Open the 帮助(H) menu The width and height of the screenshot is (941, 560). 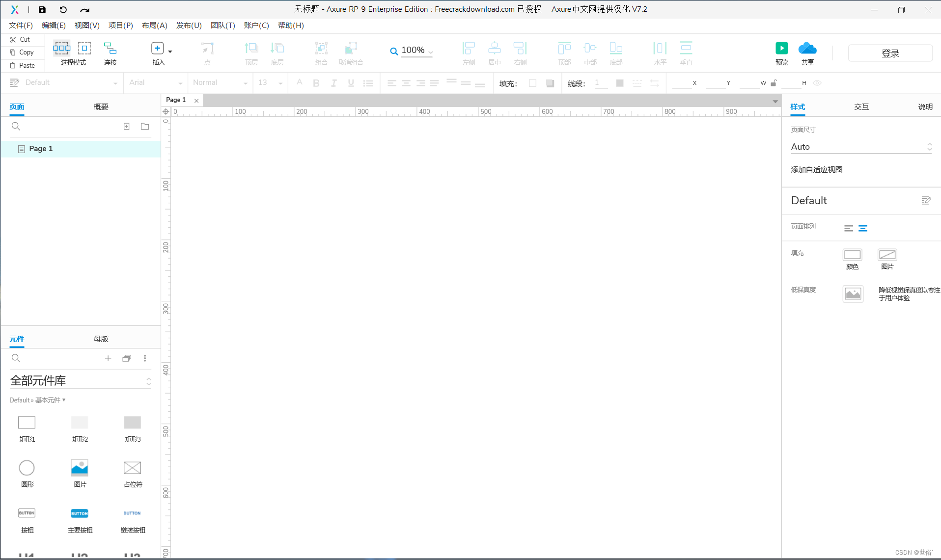tap(291, 25)
